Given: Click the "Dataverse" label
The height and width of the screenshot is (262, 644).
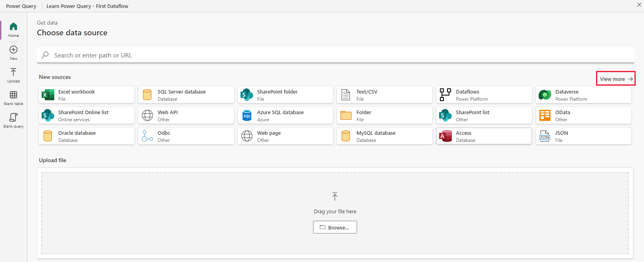Looking at the screenshot, I should pyautogui.click(x=567, y=92).
